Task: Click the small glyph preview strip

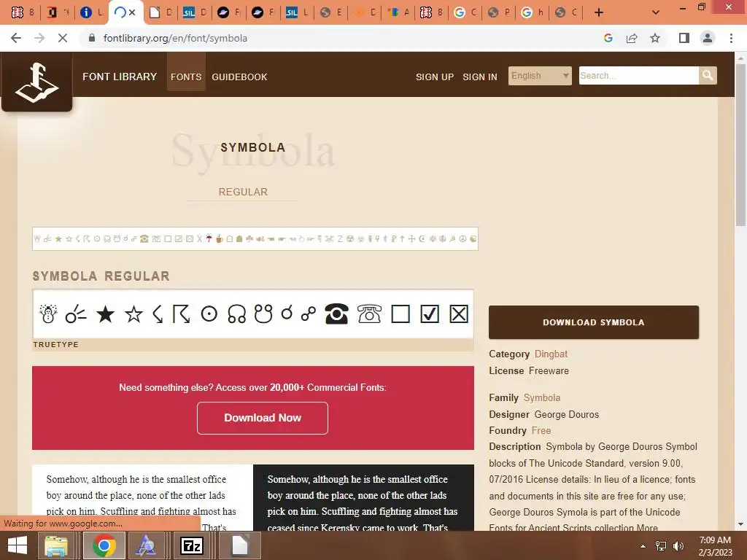Action: pyautogui.click(x=255, y=239)
